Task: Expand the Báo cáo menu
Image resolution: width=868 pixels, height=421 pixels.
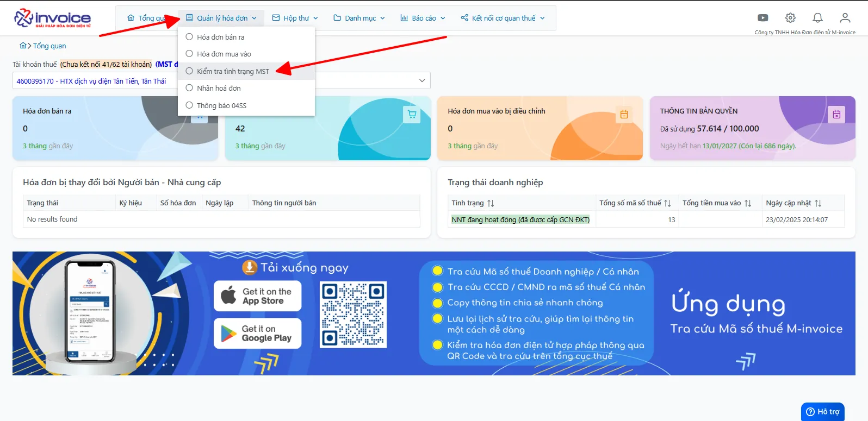Action: pyautogui.click(x=423, y=18)
